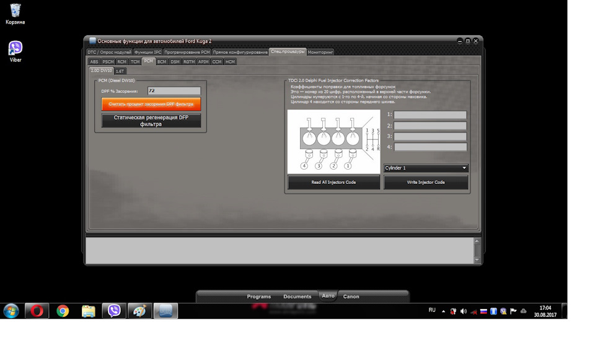Switch to the 1.6T engine tab
The width and height of the screenshot is (595, 364).
(x=120, y=71)
